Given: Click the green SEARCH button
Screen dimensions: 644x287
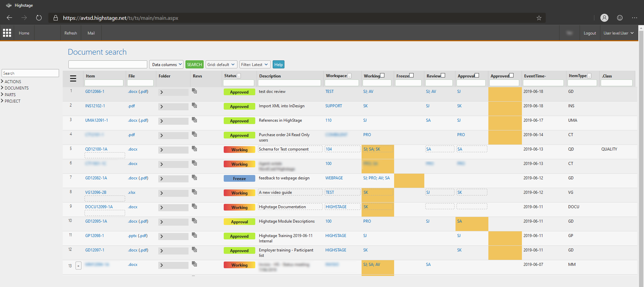Looking at the screenshot, I should click(195, 64).
